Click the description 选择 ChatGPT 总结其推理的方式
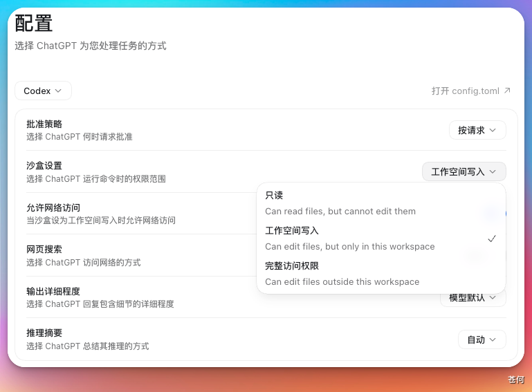This screenshot has width=532, height=392. coord(88,346)
